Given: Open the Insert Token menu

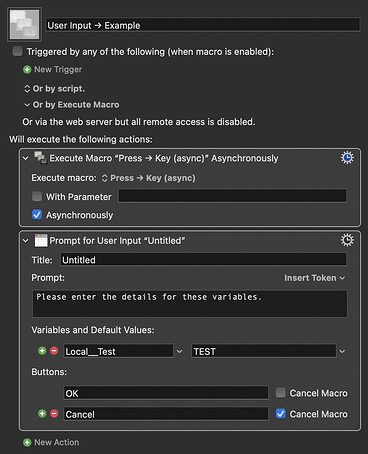Looking at the screenshot, I should pos(314,278).
